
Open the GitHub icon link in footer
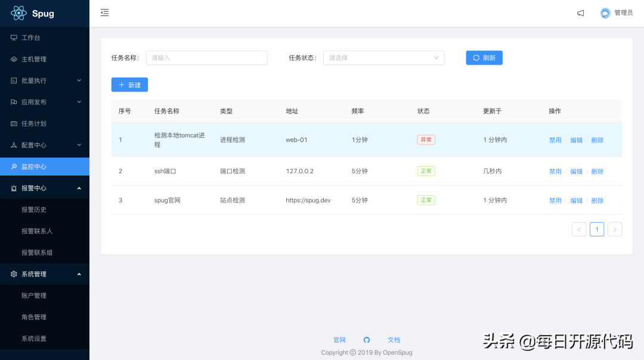click(x=367, y=340)
